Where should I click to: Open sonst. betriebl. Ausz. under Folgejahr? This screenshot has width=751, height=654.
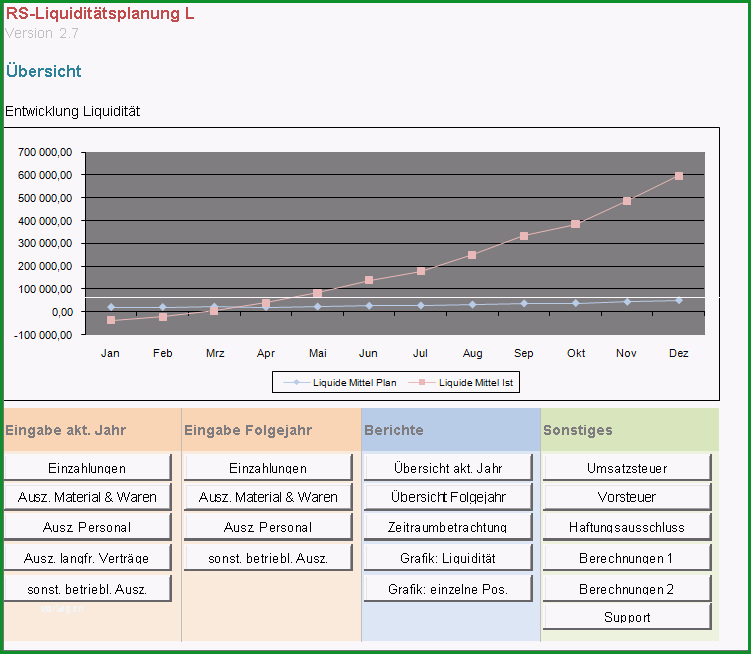tap(268, 558)
